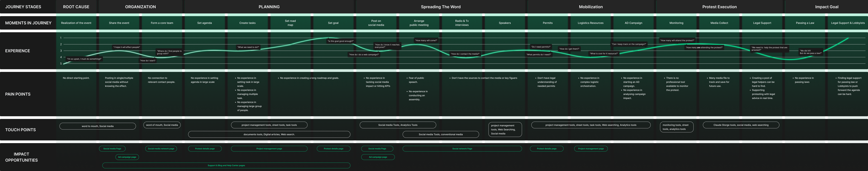Select "Social media Tools, Analytics Tools" pill
The height and width of the screenshot is (171, 868).
(x=398, y=125)
